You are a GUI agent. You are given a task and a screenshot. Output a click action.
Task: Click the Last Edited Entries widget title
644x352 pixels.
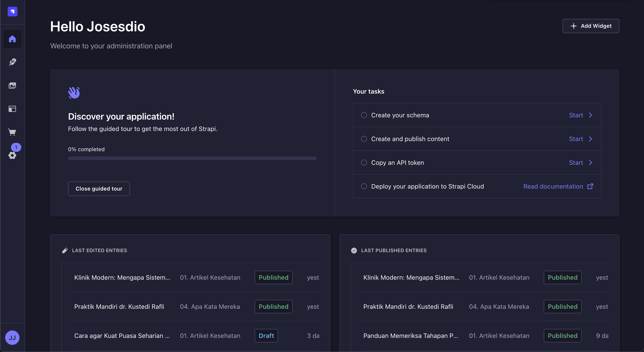click(100, 250)
